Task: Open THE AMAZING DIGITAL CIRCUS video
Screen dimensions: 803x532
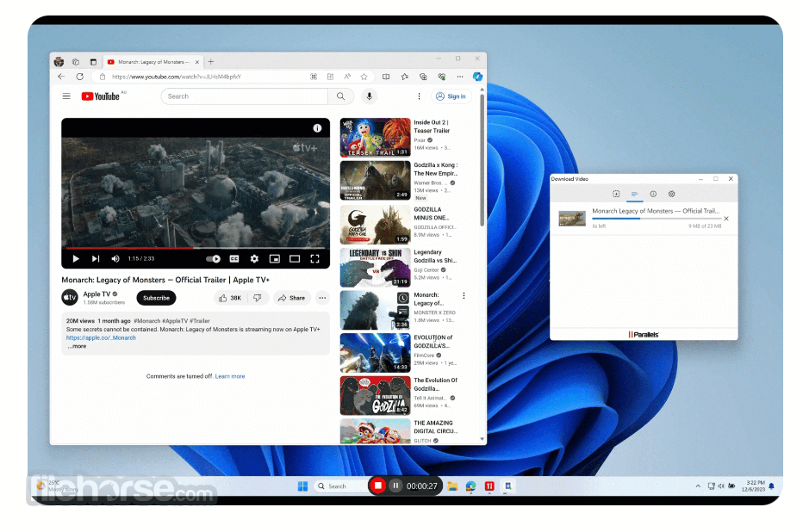Action: tap(376, 431)
